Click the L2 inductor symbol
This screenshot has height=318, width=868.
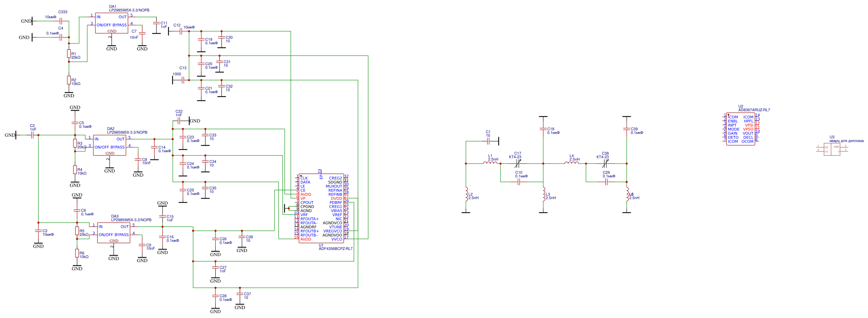467,194
